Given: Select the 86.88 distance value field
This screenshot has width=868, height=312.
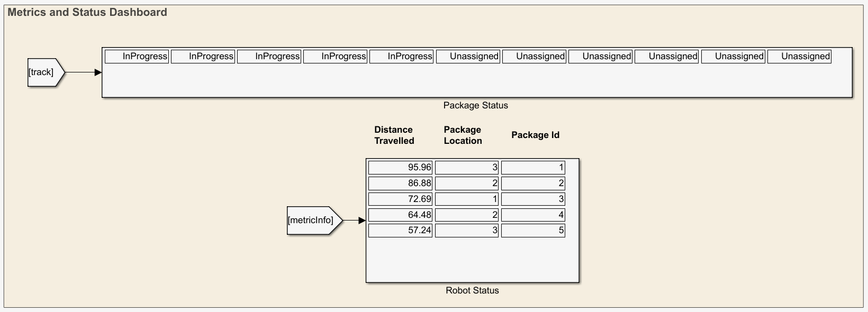Looking at the screenshot, I should pyautogui.click(x=400, y=183).
